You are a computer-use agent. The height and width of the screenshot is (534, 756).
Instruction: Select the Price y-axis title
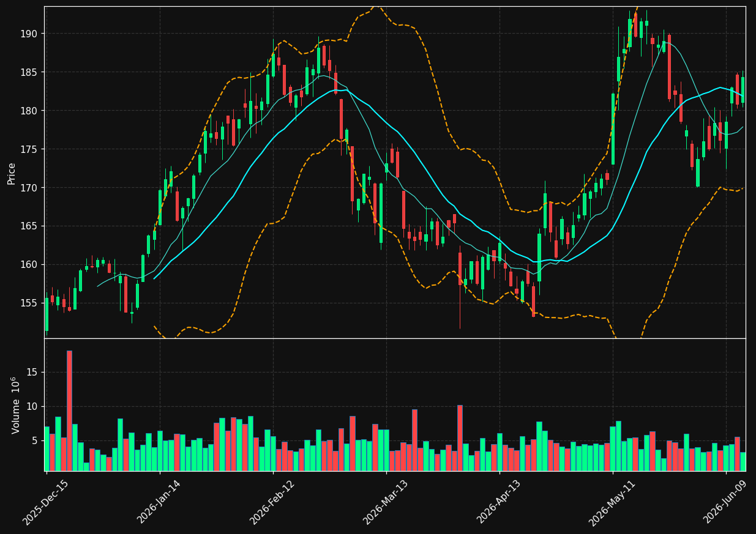[12, 172]
